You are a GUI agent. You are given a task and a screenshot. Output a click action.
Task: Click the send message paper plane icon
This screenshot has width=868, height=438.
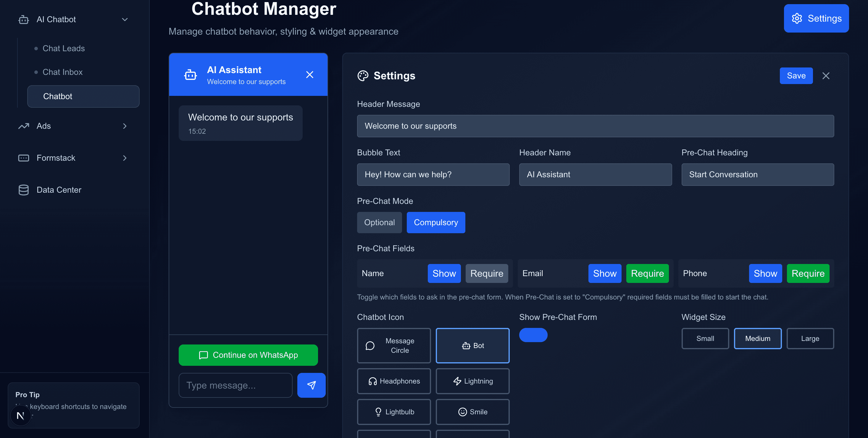pos(311,385)
